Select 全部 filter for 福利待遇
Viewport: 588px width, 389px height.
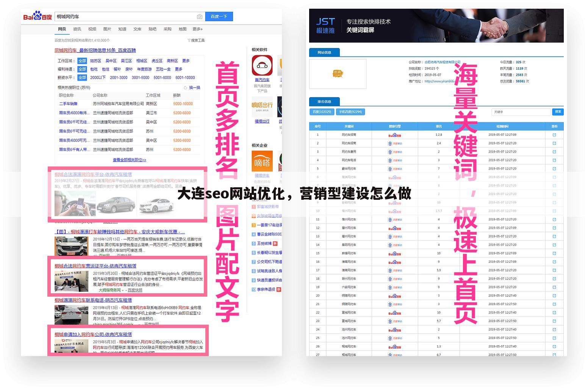click(x=82, y=69)
